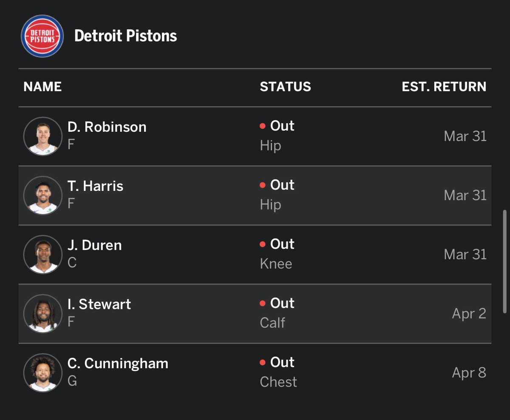Select Cunningham's Out status indicator
The width and height of the screenshot is (510, 420).
[x=277, y=362]
